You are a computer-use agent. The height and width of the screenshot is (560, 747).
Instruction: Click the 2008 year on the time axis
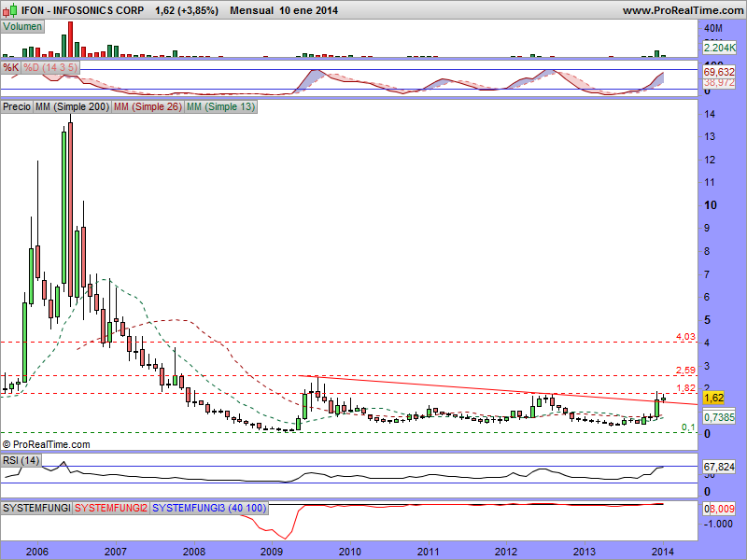(x=194, y=552)
